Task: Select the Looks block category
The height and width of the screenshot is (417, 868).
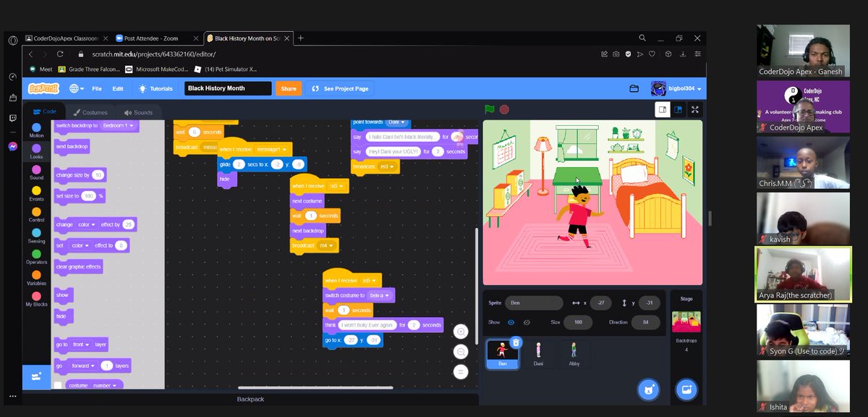Action: pos(36,151)
